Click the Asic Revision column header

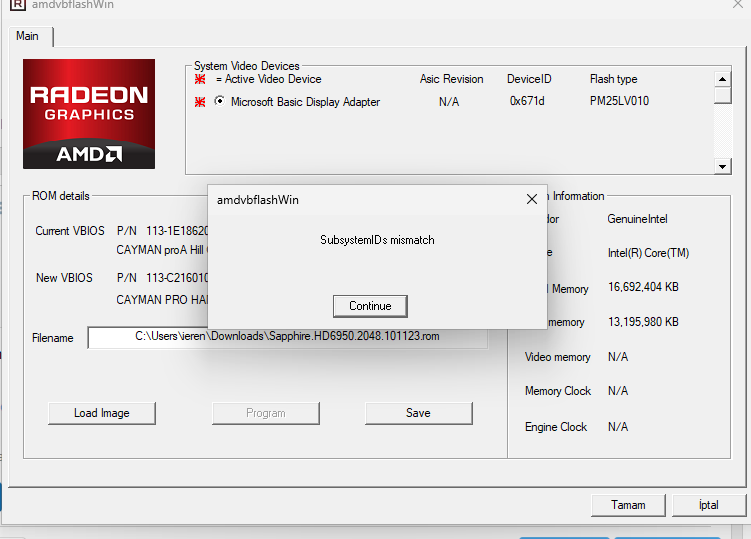coord(452,79)
